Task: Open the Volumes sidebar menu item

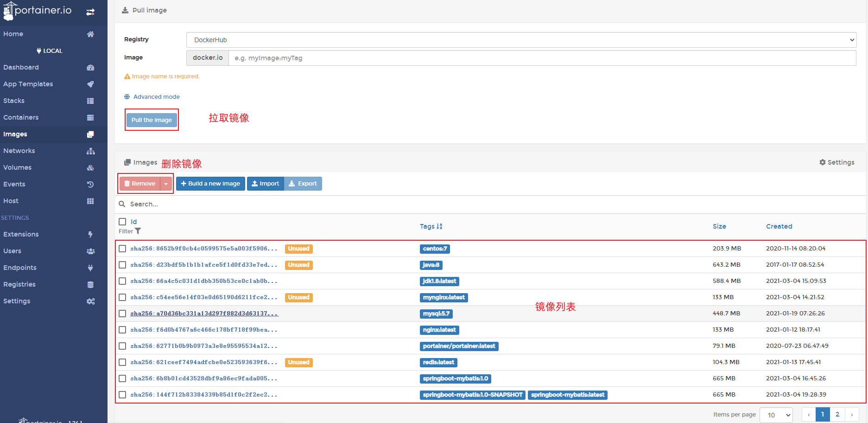Action: pos(54,167)
